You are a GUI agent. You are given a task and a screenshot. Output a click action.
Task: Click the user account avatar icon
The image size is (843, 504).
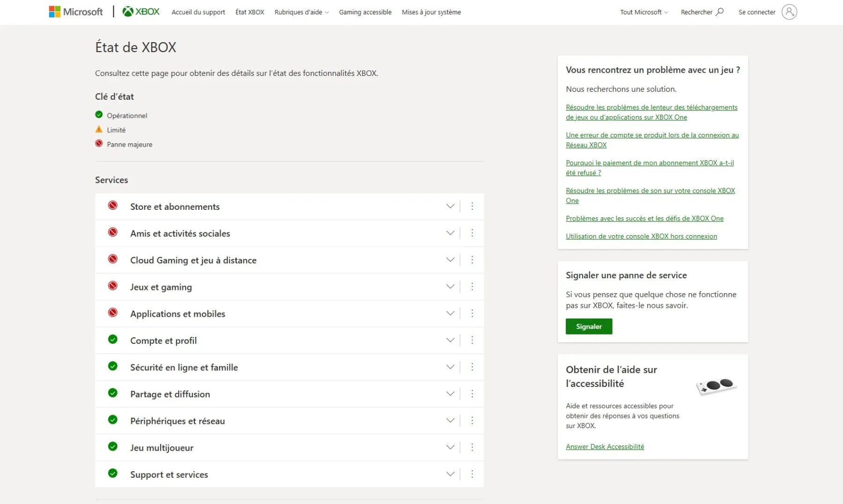tap(789, 12)
